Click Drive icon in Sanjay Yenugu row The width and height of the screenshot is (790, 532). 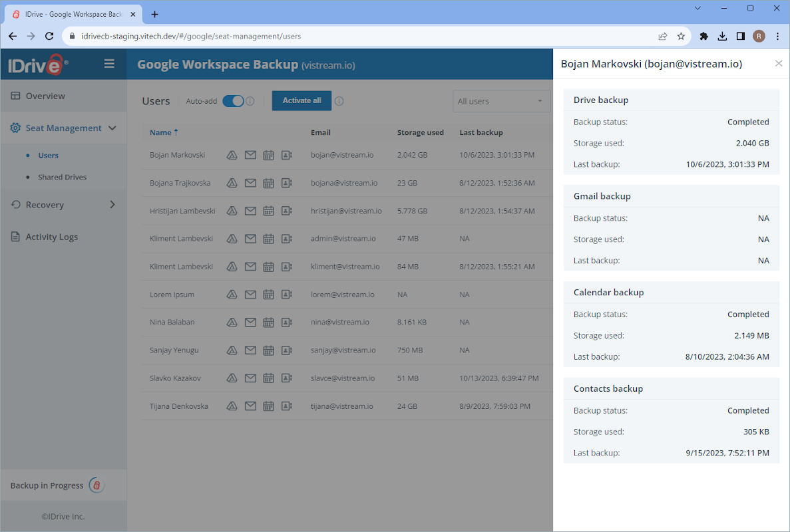(x=232, y=350)
